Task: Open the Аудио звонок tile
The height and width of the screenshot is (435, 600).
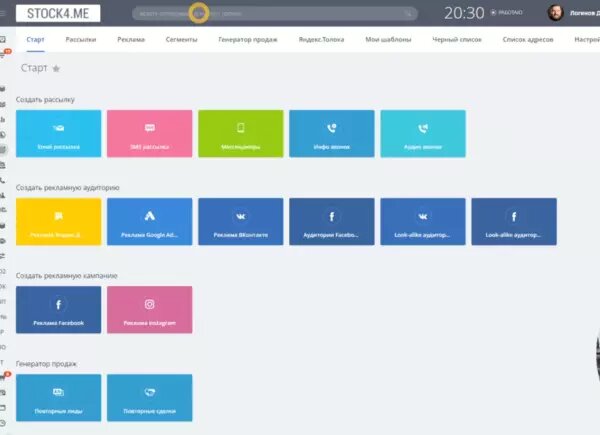Action: point(423,134)
